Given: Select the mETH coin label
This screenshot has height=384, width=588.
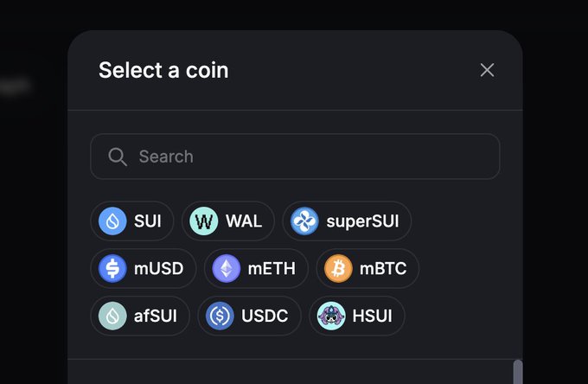Looking at the screenshot, I should (272, 268).
